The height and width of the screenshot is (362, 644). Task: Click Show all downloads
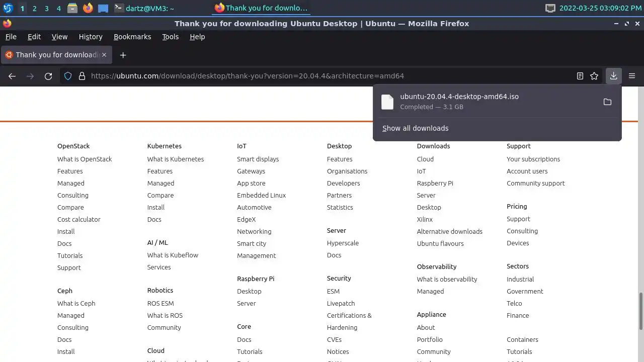click(x=416, y=128)
